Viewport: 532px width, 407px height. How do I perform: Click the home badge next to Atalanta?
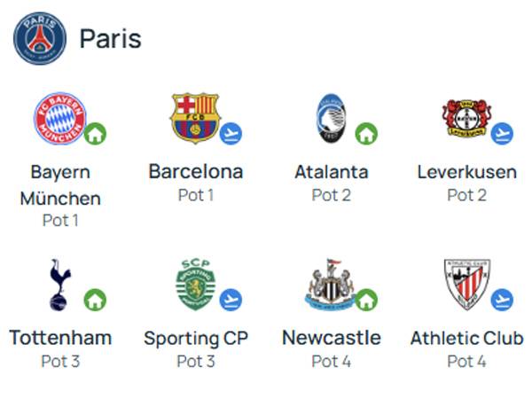366,135
